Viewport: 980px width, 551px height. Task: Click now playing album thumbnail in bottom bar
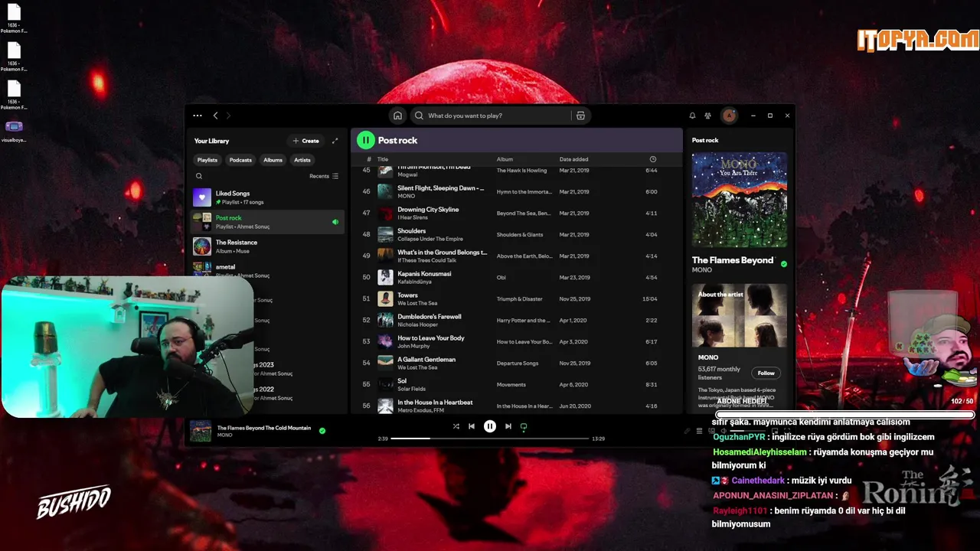pos(201,431)
